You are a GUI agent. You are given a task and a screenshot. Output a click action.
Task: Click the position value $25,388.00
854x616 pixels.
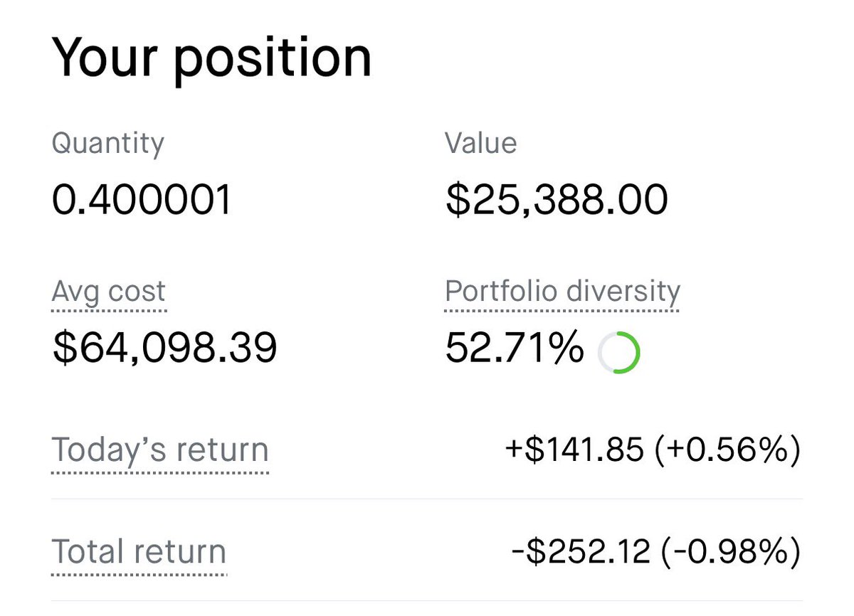pos(557,201)
